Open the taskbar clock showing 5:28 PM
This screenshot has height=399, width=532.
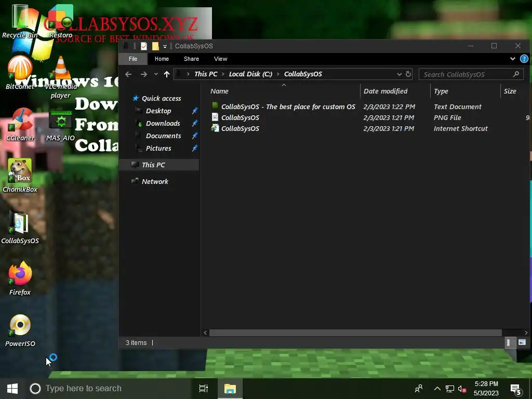486,389
